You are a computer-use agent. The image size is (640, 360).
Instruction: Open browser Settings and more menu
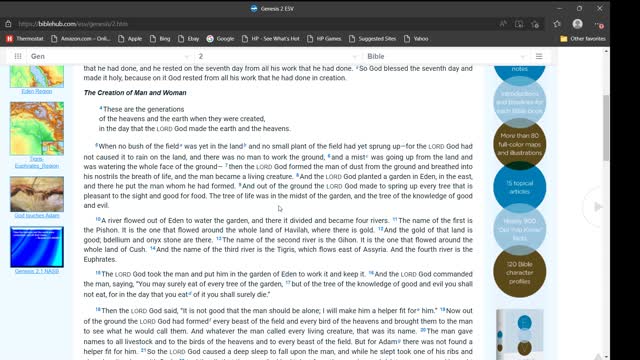pyautogui.click(x=599, y=24)
